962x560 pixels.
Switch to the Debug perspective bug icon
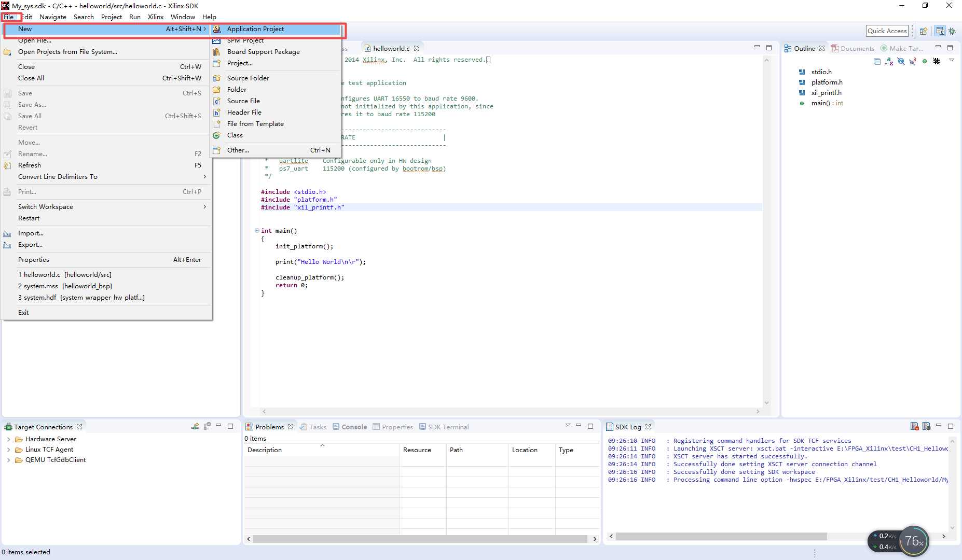pyautogui.click(x=952, y=31)
